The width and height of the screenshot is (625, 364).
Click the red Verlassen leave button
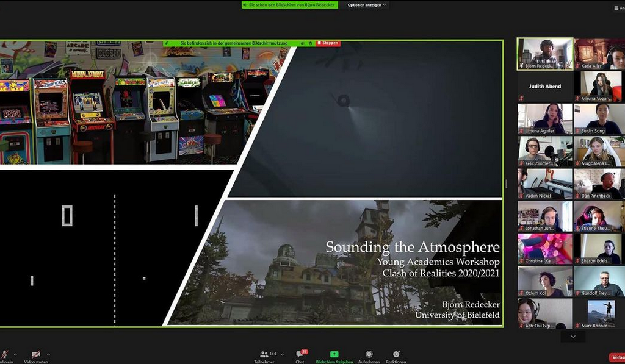click(617, 357)
